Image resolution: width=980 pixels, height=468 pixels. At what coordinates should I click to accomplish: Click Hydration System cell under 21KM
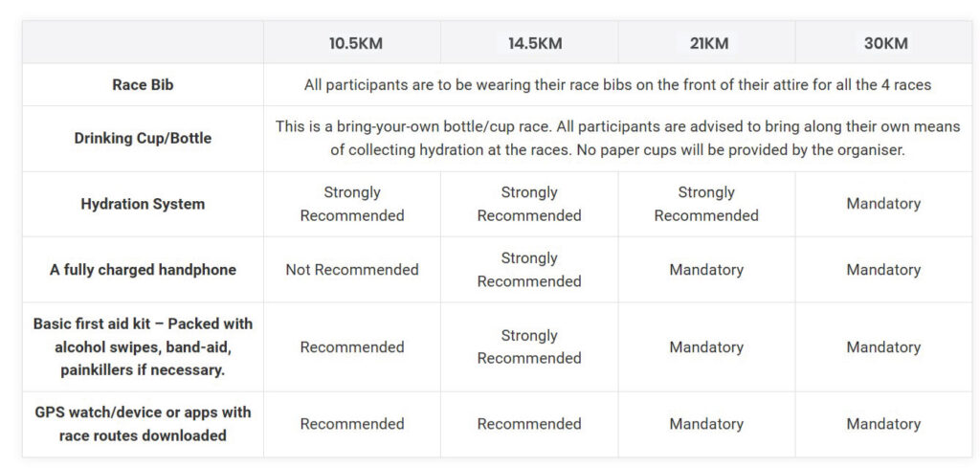pos(706,204)
